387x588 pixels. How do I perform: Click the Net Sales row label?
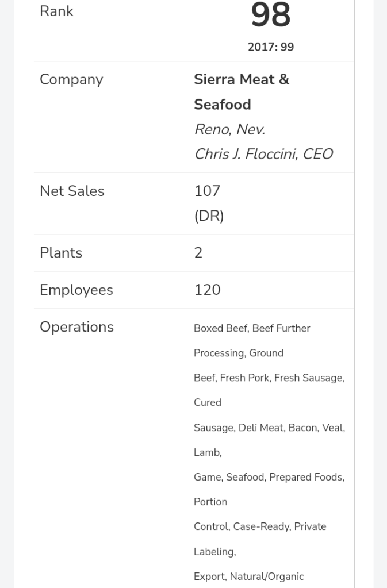pyautogui.click(x=72, y=191)
